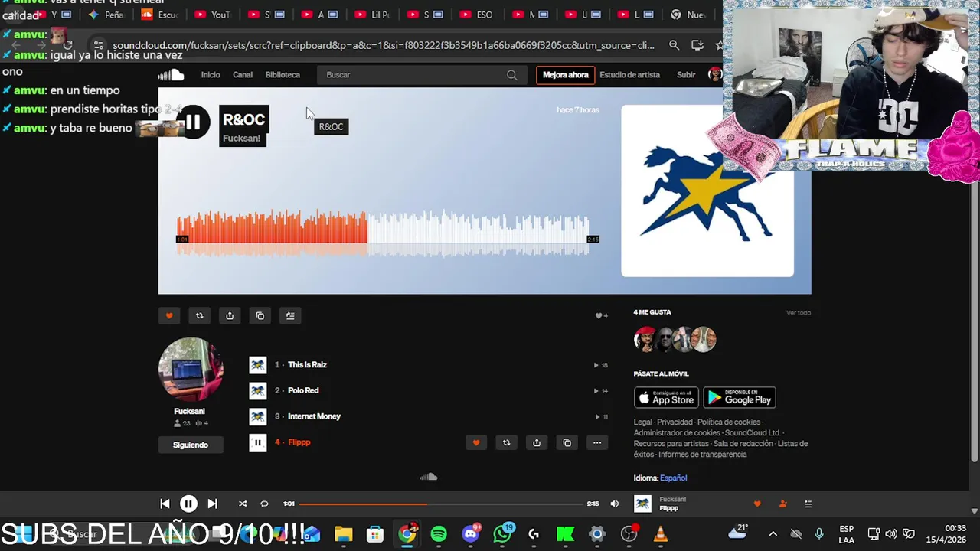Pause playback from the bottom player bar
The width and height of the screenshot is (980, 551).
[x=188, y=504]
